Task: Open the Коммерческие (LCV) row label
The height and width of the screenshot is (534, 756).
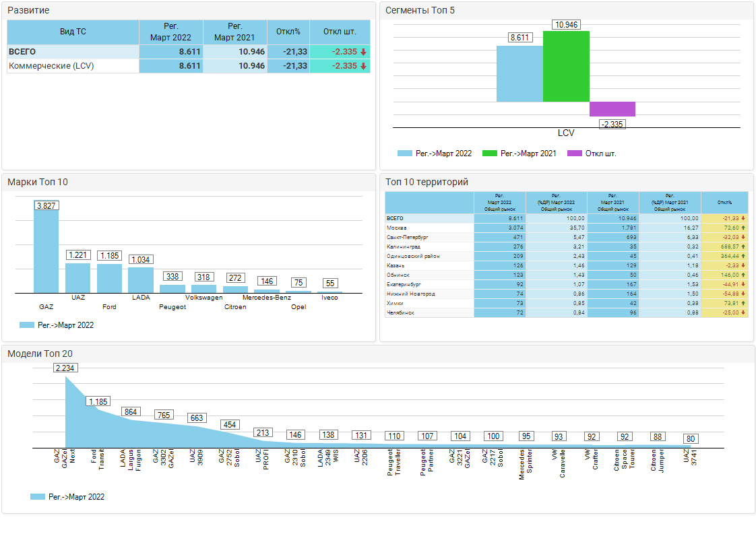Action: [x=51, y=66]
